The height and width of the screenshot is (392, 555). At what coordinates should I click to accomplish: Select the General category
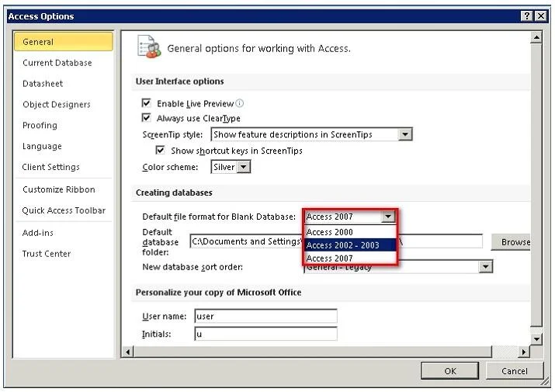tap(64, 42)
